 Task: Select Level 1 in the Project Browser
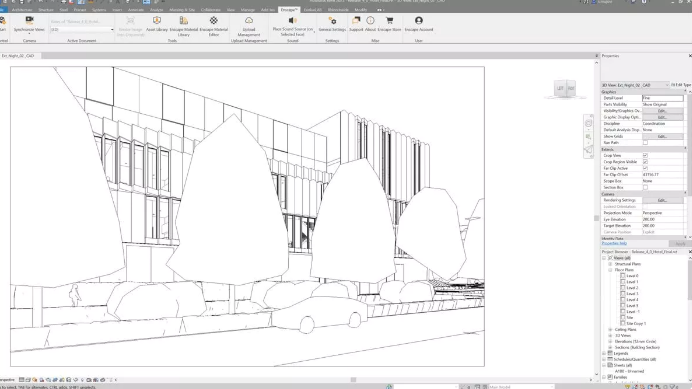pos(632,282)
